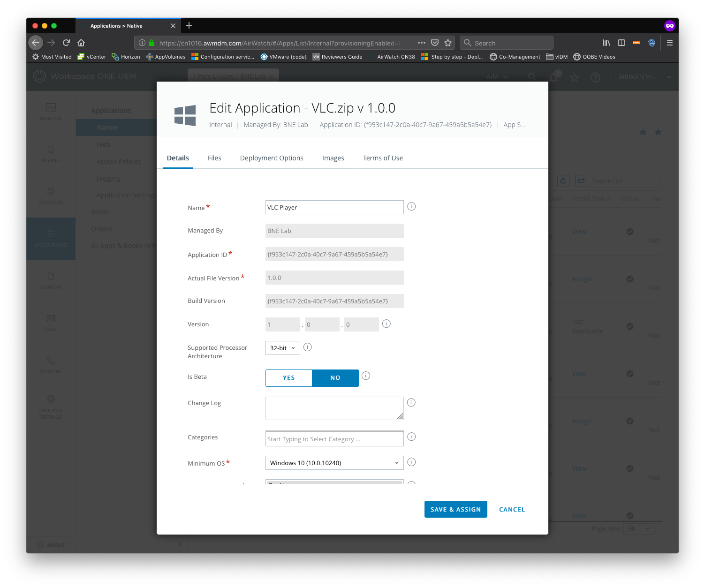The image size is (705, 588).
Task: Click the Apps & Books sidebar item
Action: 51,238
